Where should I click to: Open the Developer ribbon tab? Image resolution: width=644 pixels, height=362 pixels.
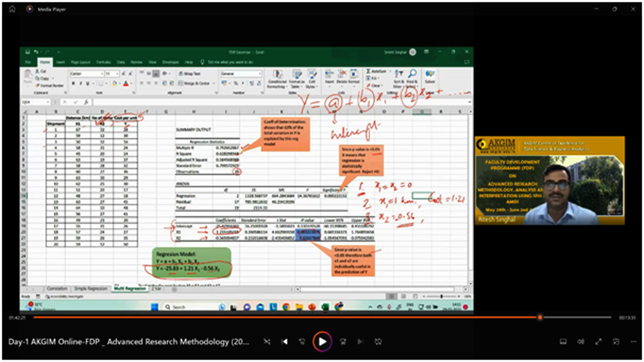coord(171,62)
